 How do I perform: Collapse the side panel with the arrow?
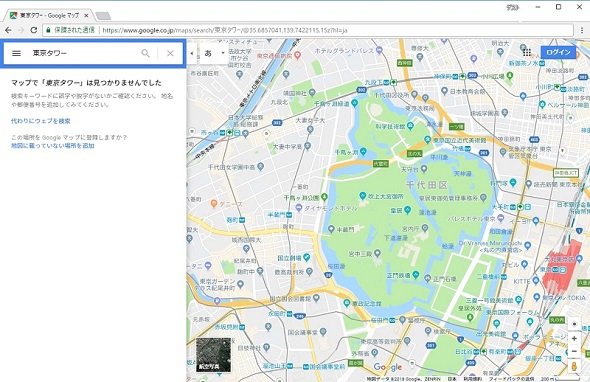click(192, 53)
